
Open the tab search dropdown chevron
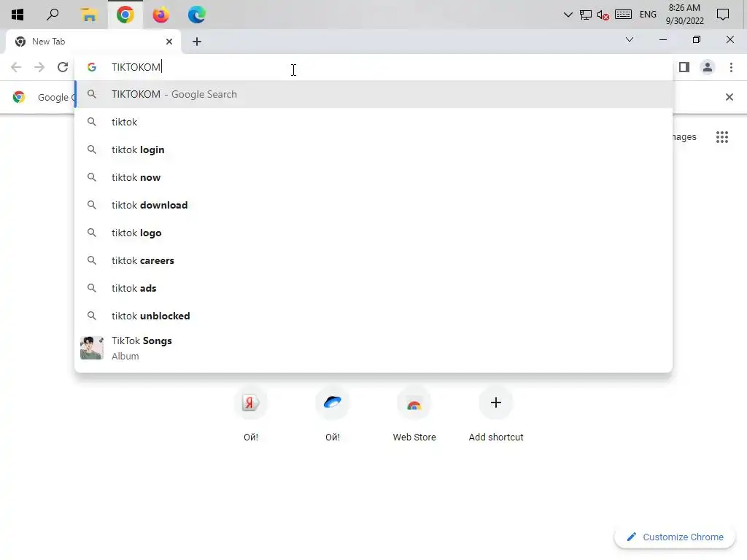coord(630,39)
